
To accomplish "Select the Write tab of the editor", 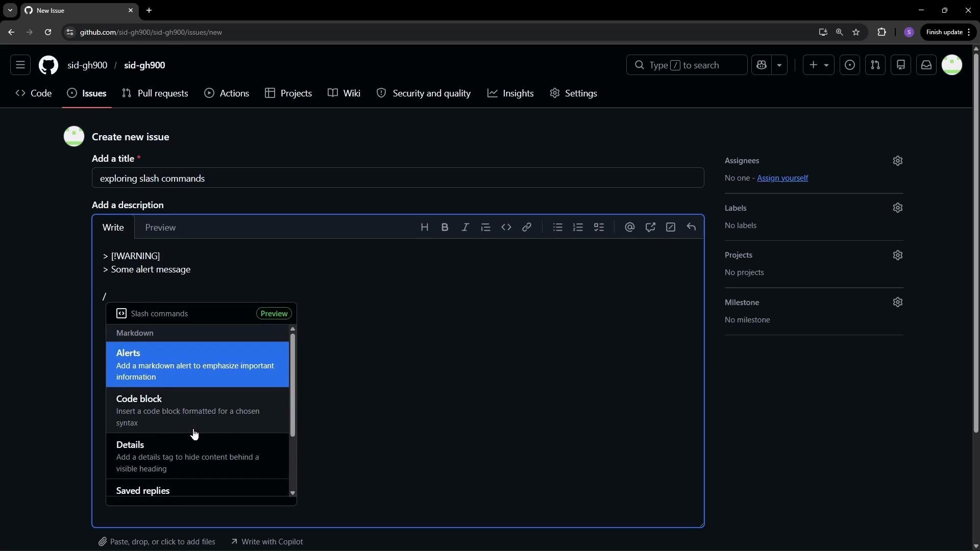I will (113, 228).
